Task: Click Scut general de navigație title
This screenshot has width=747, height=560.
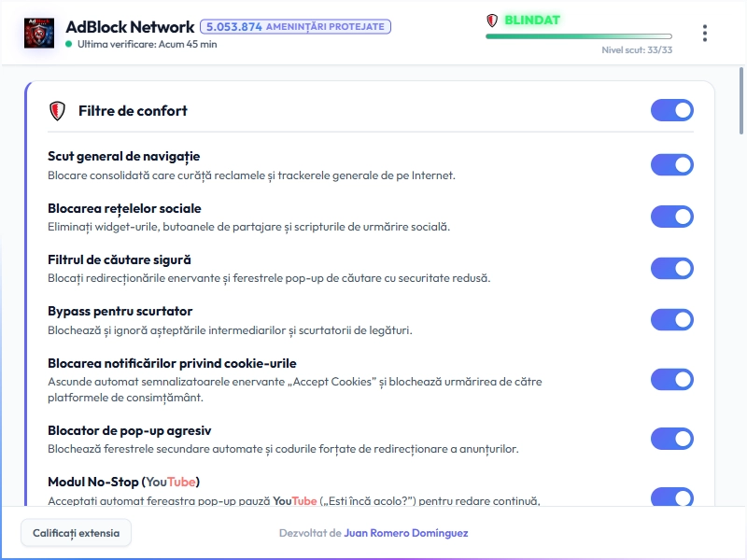Action: point(124,156)
